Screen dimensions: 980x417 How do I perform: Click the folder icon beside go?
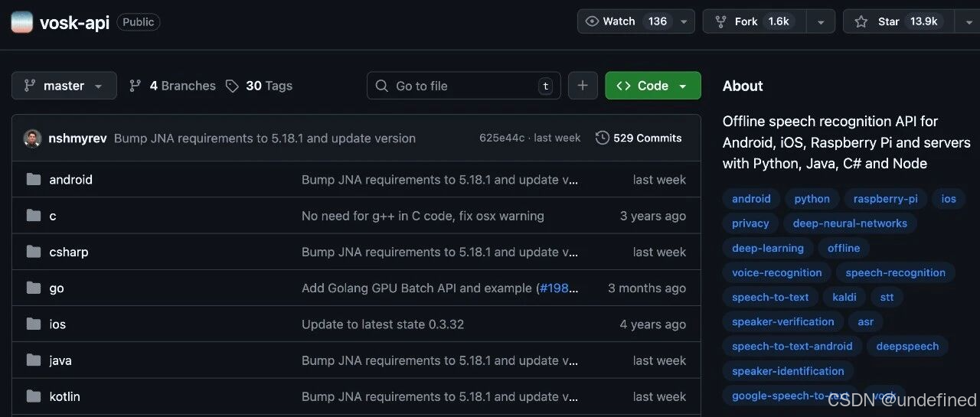tap(33, 288)
